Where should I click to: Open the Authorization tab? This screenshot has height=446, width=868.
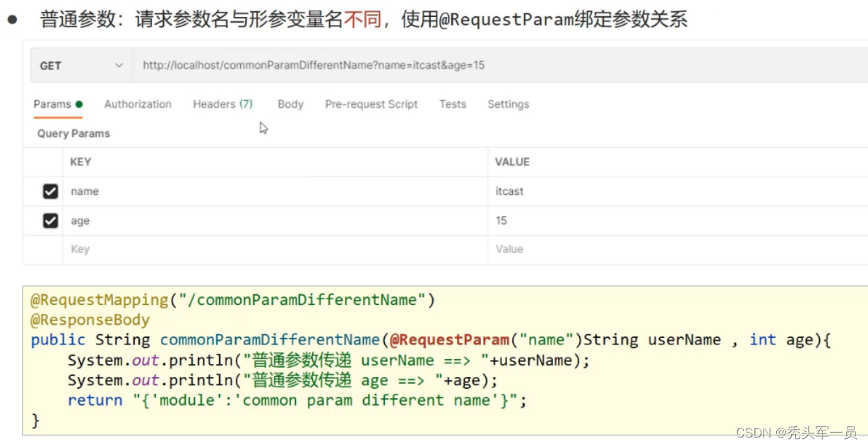click(x=138, y=104)
